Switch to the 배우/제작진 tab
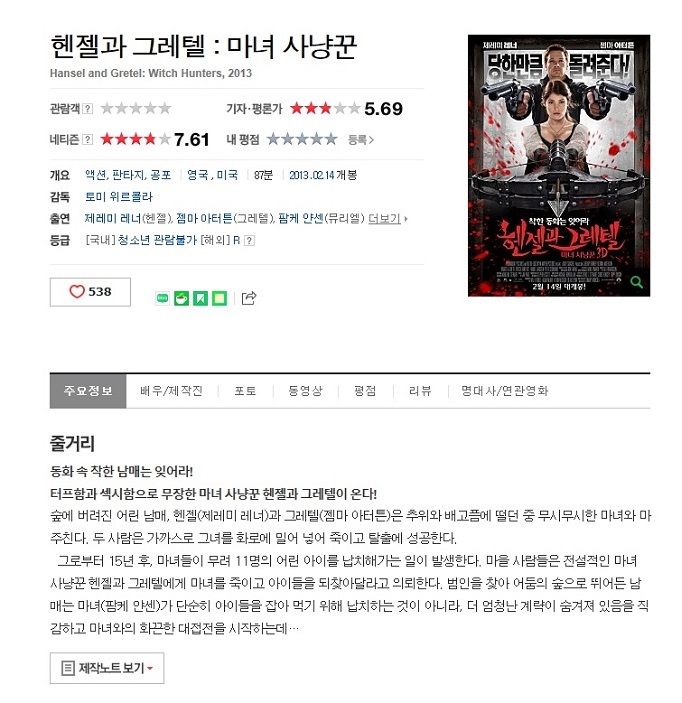Image resolution: width=682 pixels, height=703 pixels. pyautogui.click(x=171, y=391)
